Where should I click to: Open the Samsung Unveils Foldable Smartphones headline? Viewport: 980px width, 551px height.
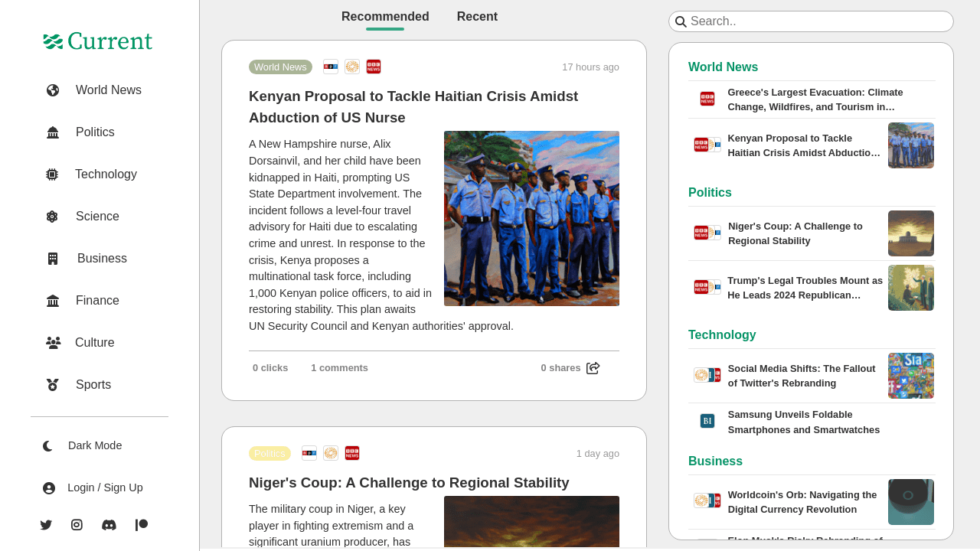[804, 422]
